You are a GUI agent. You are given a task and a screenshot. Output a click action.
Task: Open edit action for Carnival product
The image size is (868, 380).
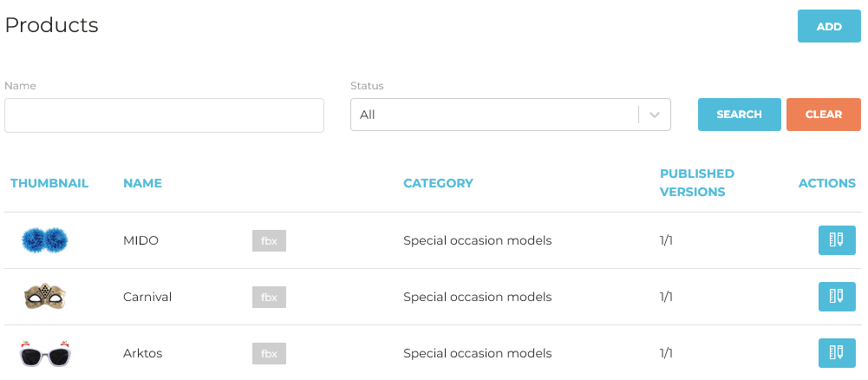point(836,297)
